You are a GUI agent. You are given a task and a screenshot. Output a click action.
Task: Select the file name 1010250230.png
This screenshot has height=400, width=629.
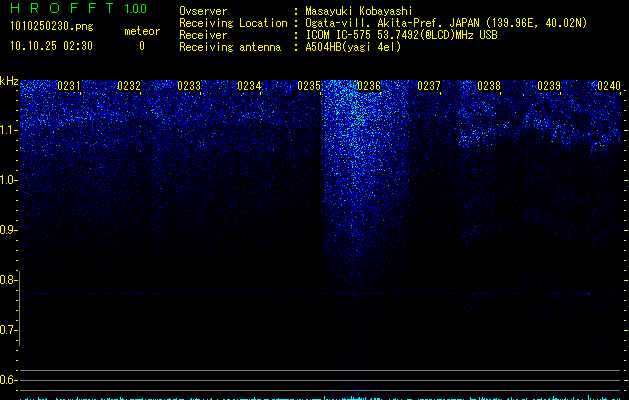click(52, 26)
